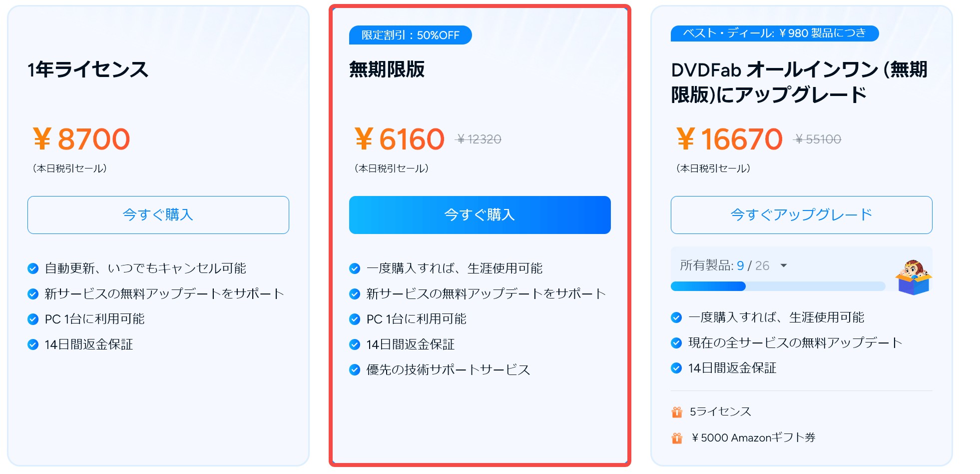
Task: Click the DVDFab monkey gift box mascot icon
Action: pyautogui.click(x=913, y=277)
